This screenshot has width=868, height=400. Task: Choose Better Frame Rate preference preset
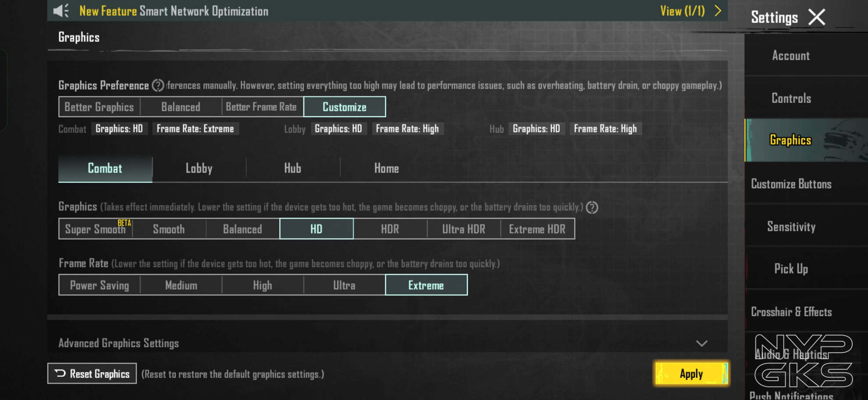[261, 107]
